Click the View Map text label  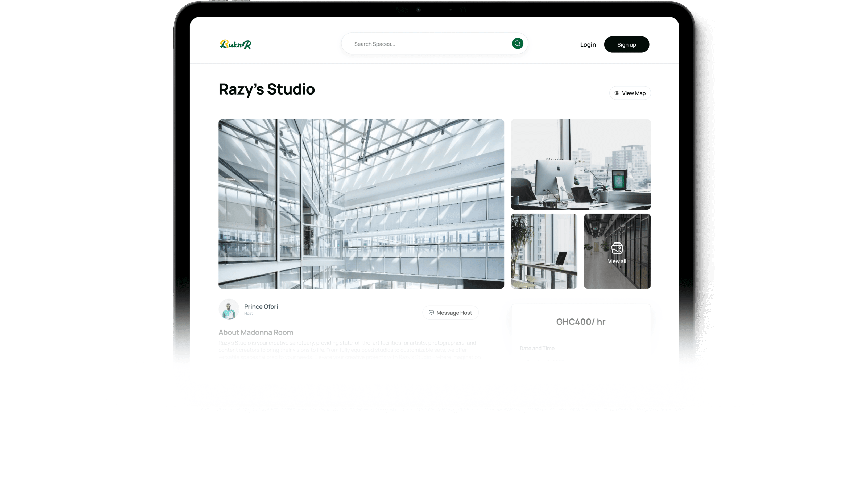(634, 93)
